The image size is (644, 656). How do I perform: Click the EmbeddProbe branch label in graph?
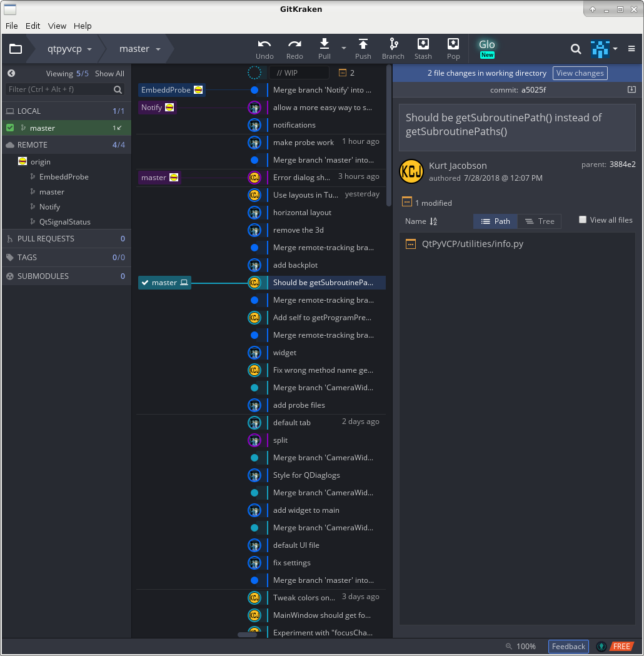tap(171, 90)
